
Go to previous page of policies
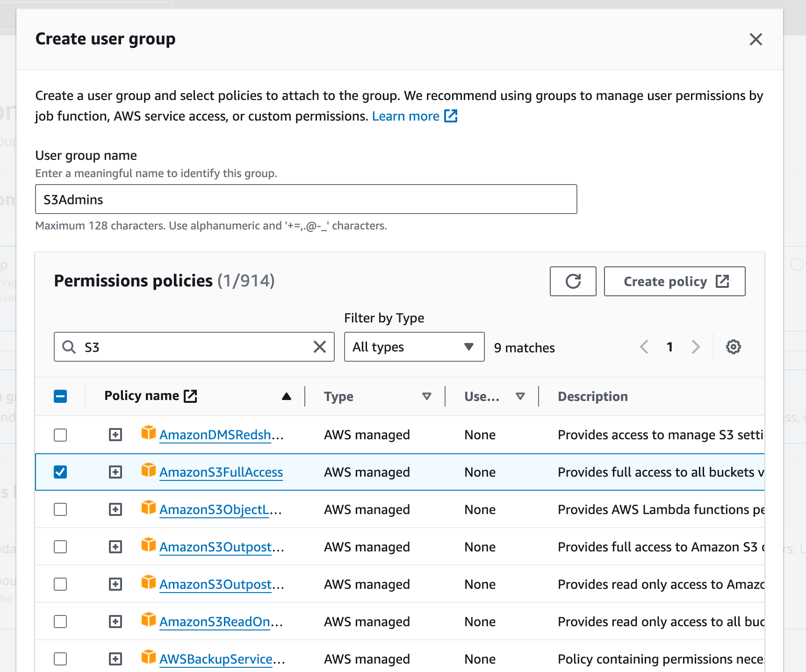[644, 347]
